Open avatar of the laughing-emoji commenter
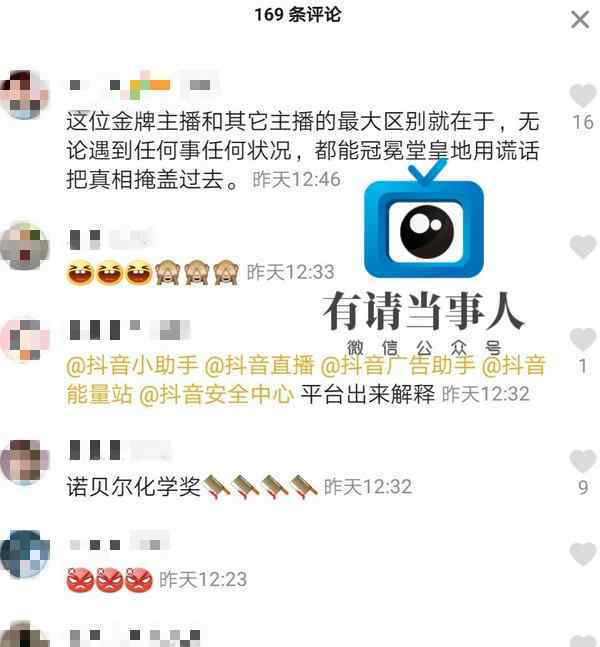The height and width of the screenshot is (647, 600). click(x=24, y=246)
